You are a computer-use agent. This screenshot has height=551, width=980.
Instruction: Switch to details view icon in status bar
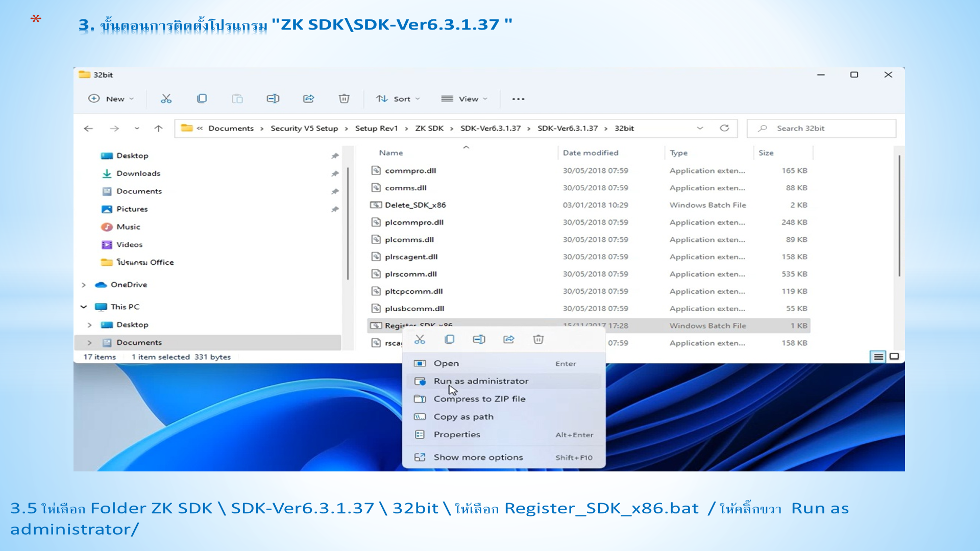[878, 357]
